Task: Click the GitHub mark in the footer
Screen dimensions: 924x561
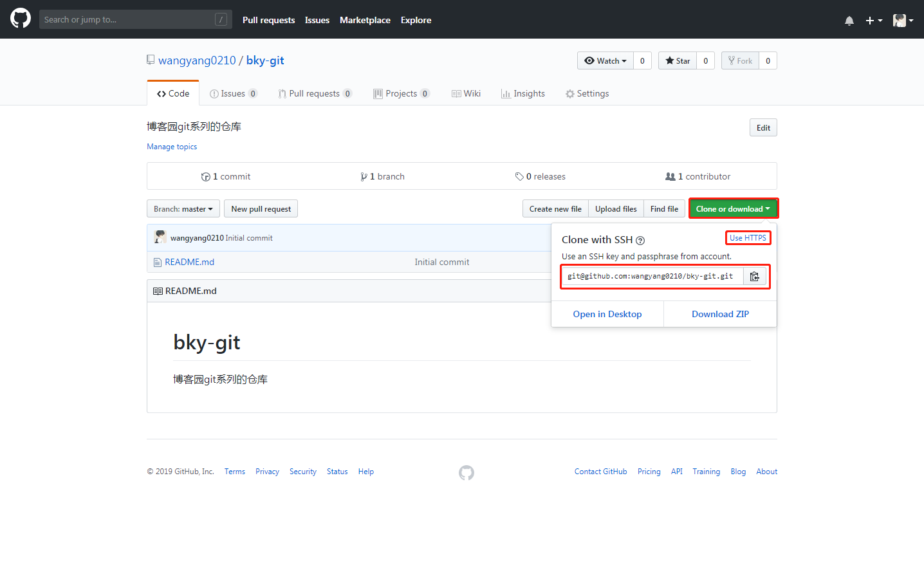Action: [467, 473]
